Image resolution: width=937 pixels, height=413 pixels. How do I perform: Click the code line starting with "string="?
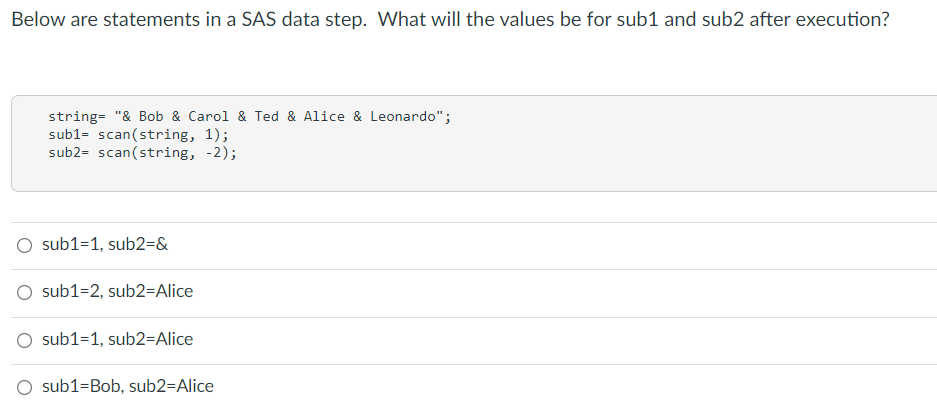[x=249, y=116]
